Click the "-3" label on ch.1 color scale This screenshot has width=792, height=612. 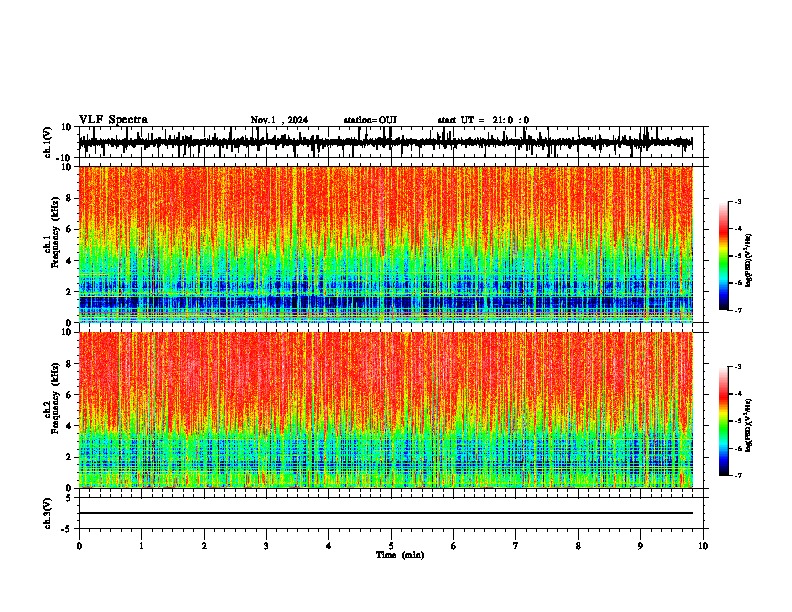pyautogui.click(x=738, y=202)
